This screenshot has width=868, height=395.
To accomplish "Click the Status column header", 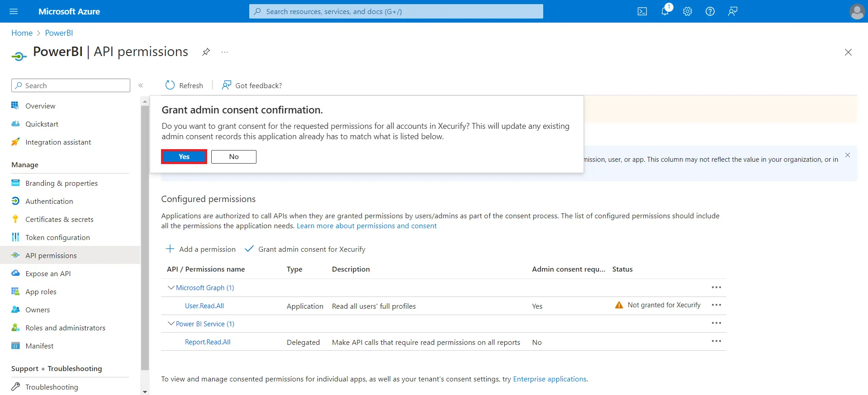I will (622, 269).
